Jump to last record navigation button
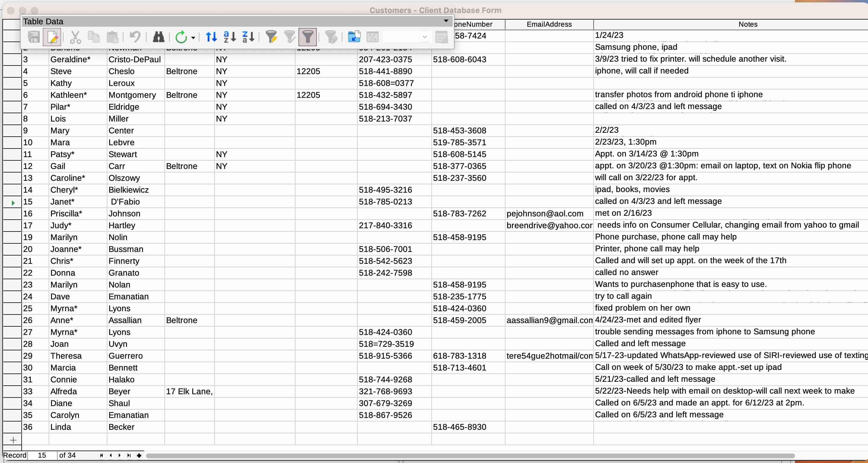Image resolution: width=868 pixels, height=463 pixels. (x=129, y=455)
